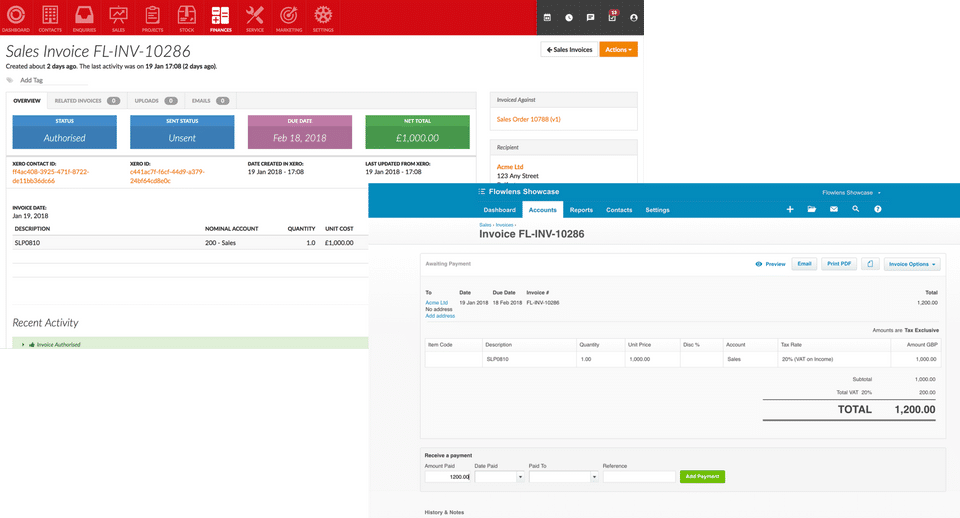
Task: Open the clock icon in dark header
Action: [569, 18]
